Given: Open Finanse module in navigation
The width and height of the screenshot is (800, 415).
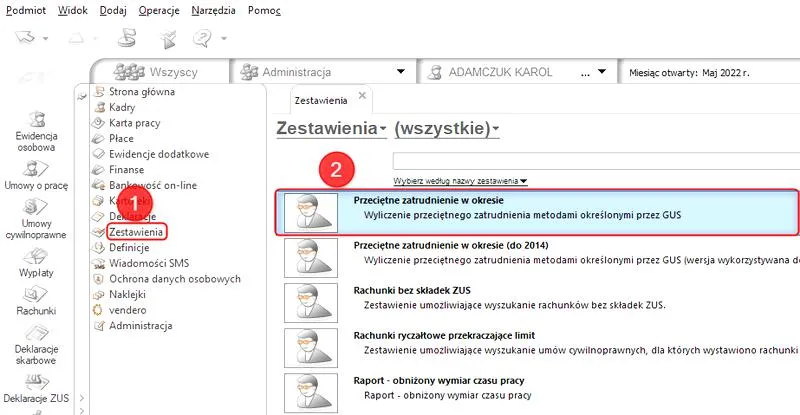Looking at the screenshot, I should 127,169.
